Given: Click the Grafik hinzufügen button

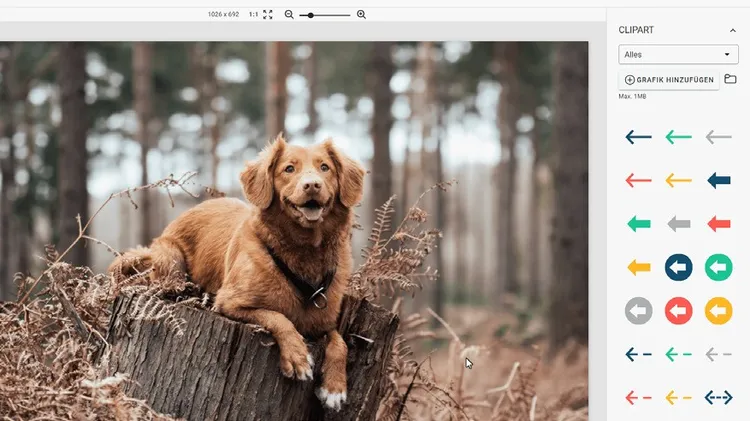Looking at the screenshot, I should coord(669,80).
